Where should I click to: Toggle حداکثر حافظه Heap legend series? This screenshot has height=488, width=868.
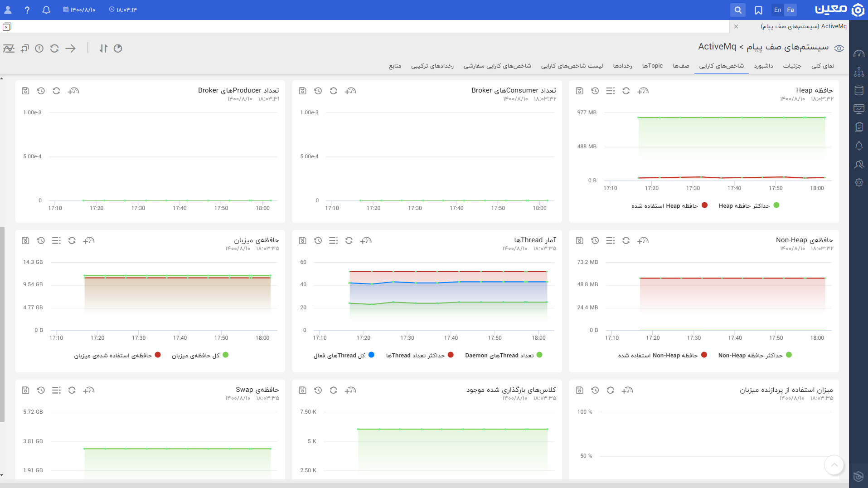point(749,205)
